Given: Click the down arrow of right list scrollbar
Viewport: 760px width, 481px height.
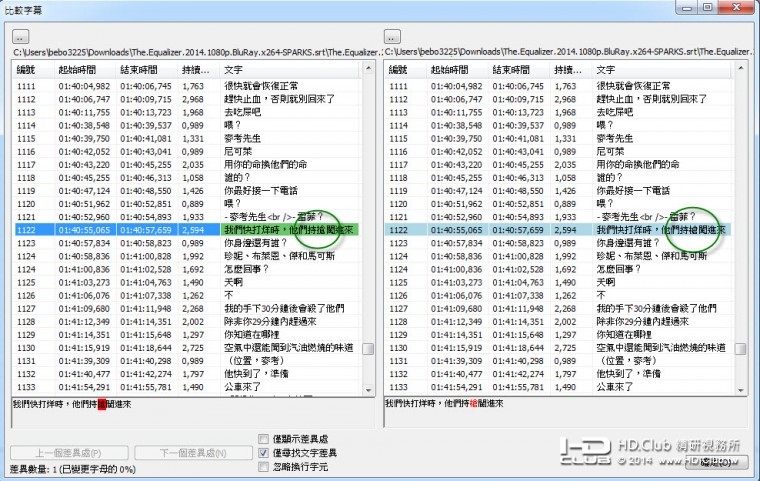Looking at the screenshot, I should tap(741, 390).
